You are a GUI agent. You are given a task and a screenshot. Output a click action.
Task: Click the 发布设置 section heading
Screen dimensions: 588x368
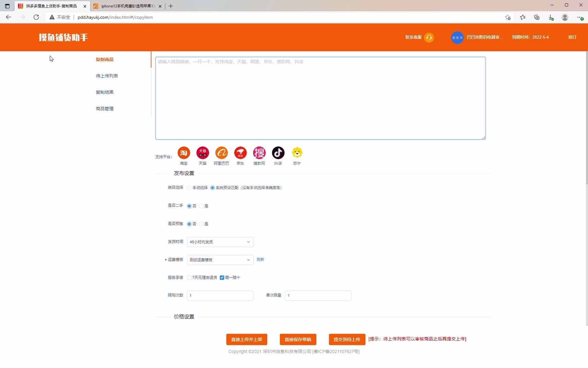[184, 173]
